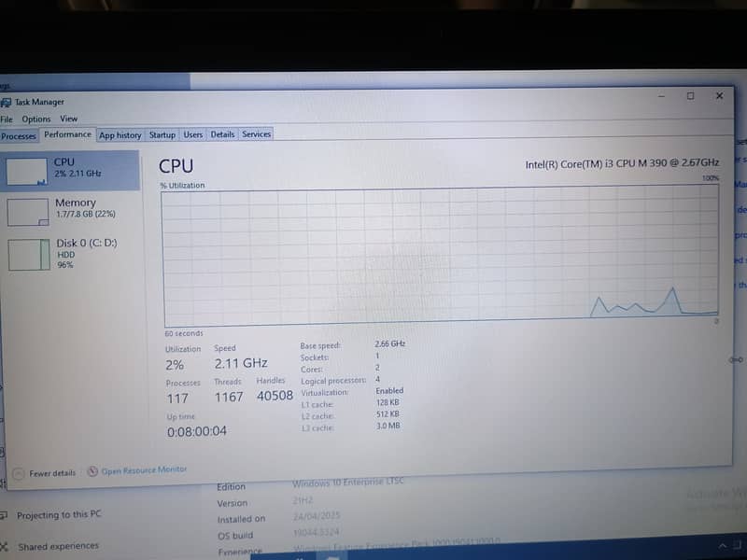This screenshot has height=560, width=747.
Task: Select the CPU performance entry
Action: [69, 171]
